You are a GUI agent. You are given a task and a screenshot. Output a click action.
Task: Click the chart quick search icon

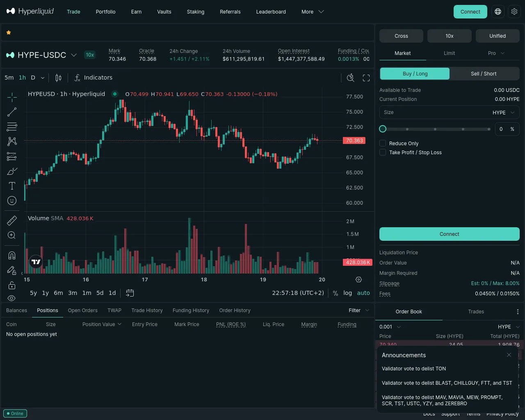point(351,78)
